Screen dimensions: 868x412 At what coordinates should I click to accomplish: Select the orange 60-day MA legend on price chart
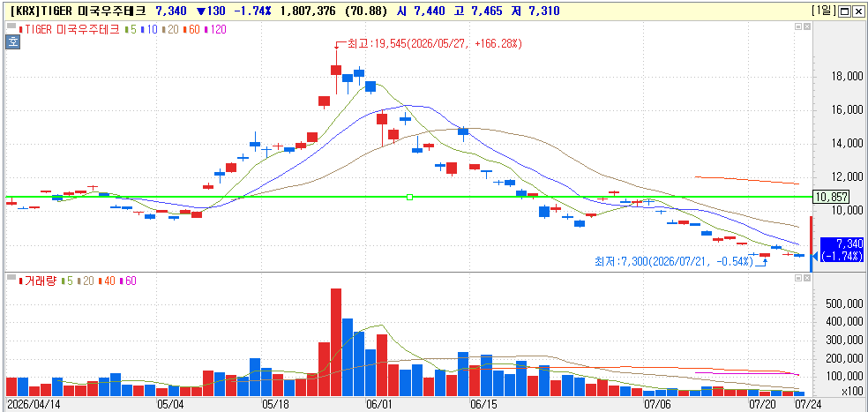(191, 30)
